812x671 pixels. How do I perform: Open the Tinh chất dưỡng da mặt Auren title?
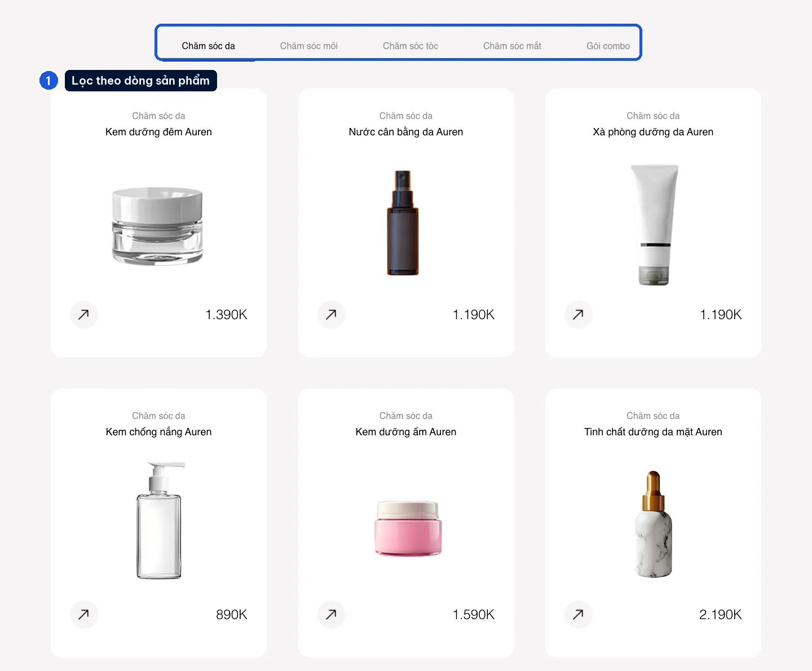pos(653,432)
